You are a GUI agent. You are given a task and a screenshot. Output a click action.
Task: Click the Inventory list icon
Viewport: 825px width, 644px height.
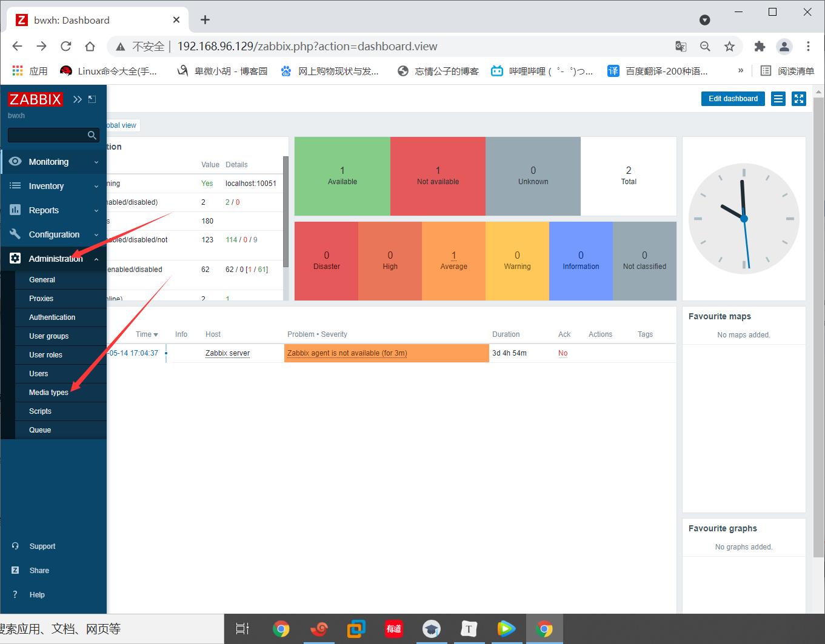point(15,186)
